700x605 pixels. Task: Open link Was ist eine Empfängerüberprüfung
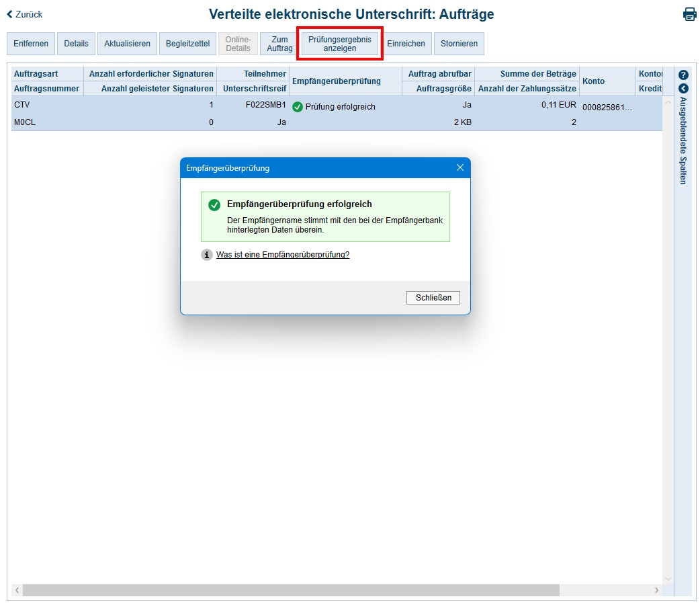[283, 255]
